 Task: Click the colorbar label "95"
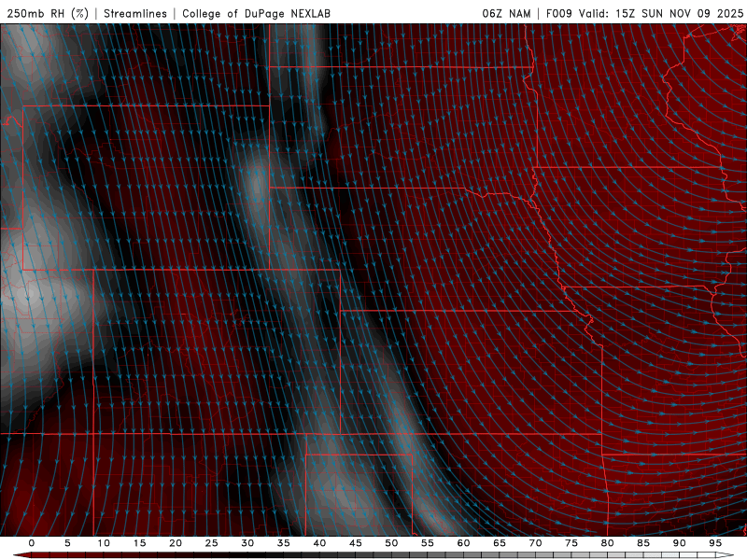[715, 543]
